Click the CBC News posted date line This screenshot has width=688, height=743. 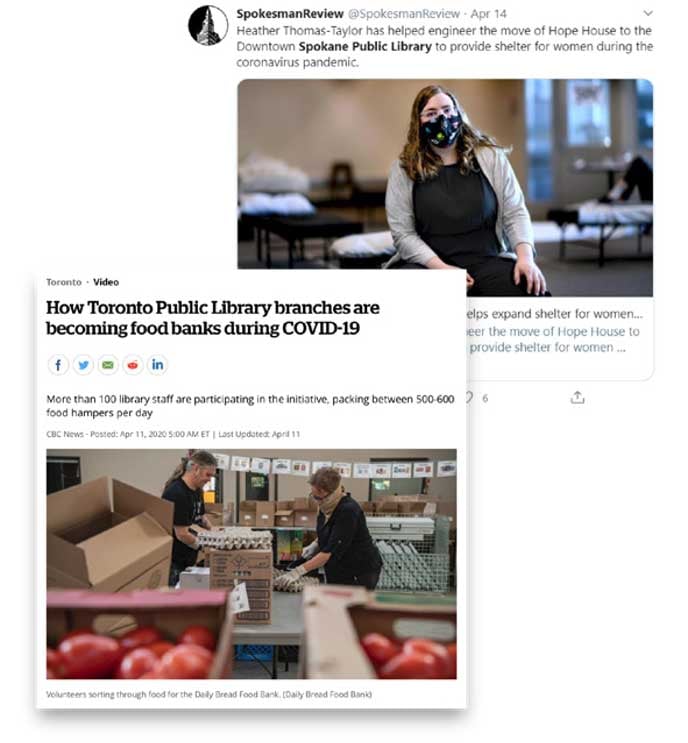173,434
